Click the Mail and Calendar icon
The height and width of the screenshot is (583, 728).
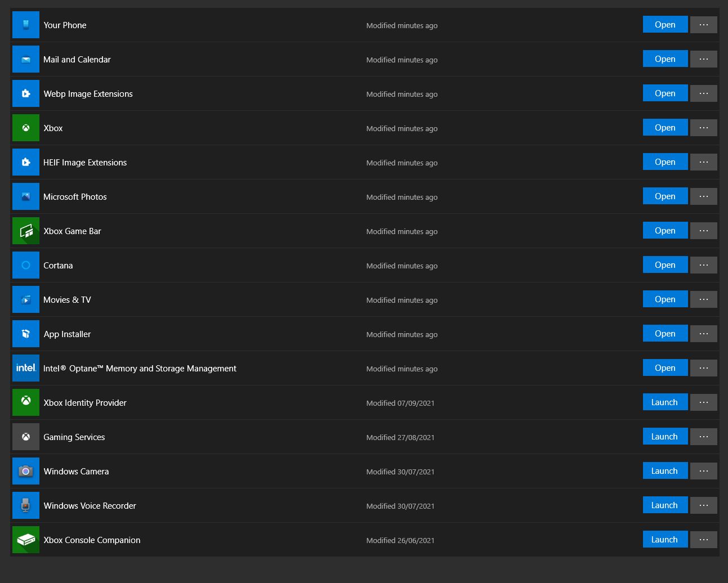(x=26, y=60)
